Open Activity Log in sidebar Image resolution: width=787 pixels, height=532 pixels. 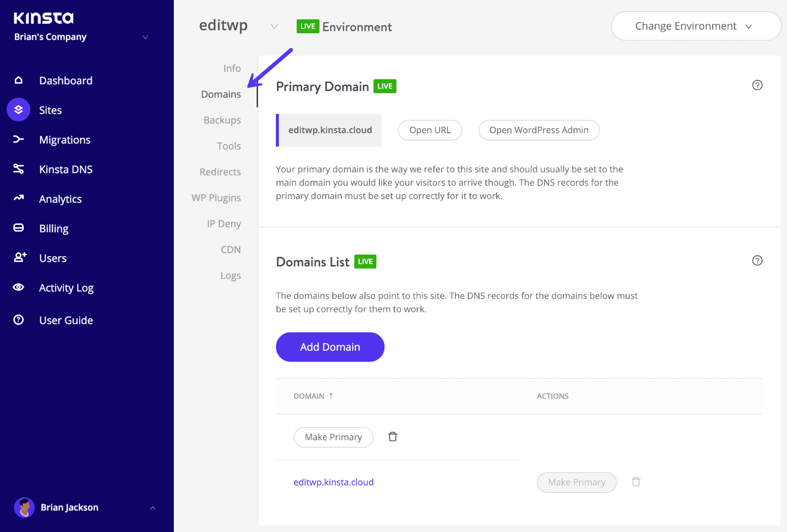coord(66,288)
